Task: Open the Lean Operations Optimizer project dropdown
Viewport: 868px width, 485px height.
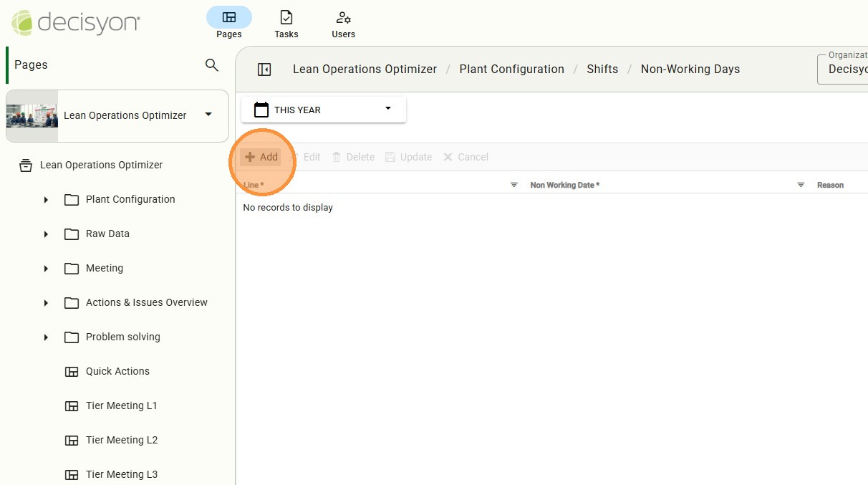Action: pyautogui.click(x=208, y=115)
